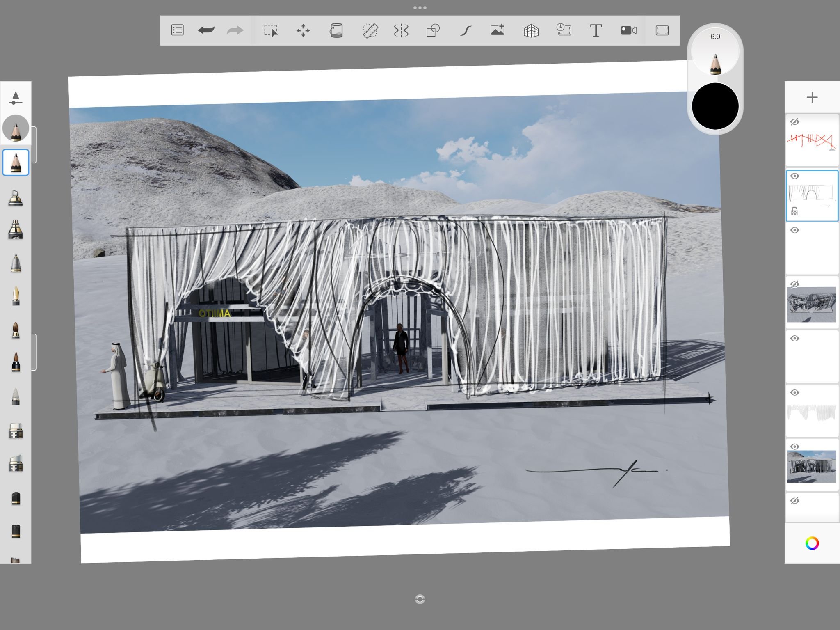Toggle the Predictive Stroke tool

point(466,30)
